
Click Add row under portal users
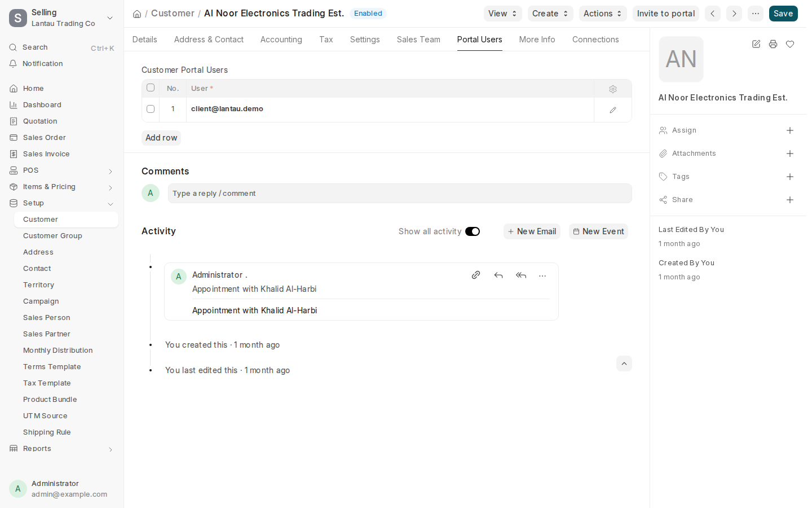click(161, 138)
